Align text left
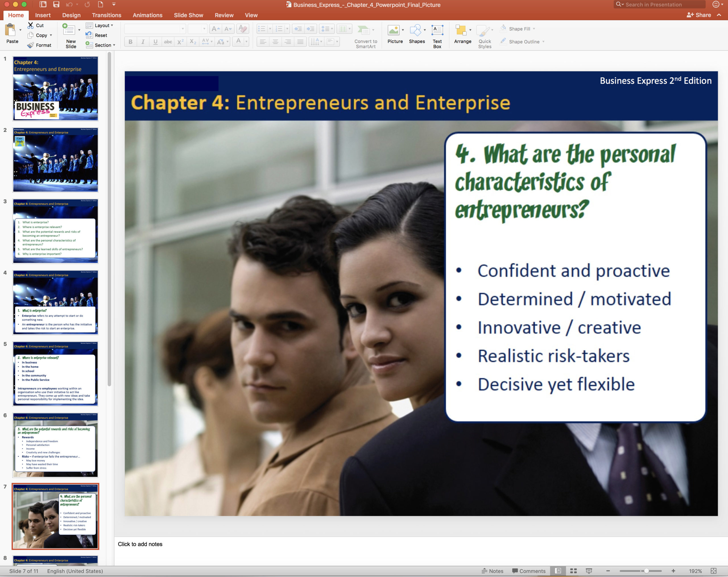This screenshot has height=577, width=728. pyautogui.click(x=263, y=42)
